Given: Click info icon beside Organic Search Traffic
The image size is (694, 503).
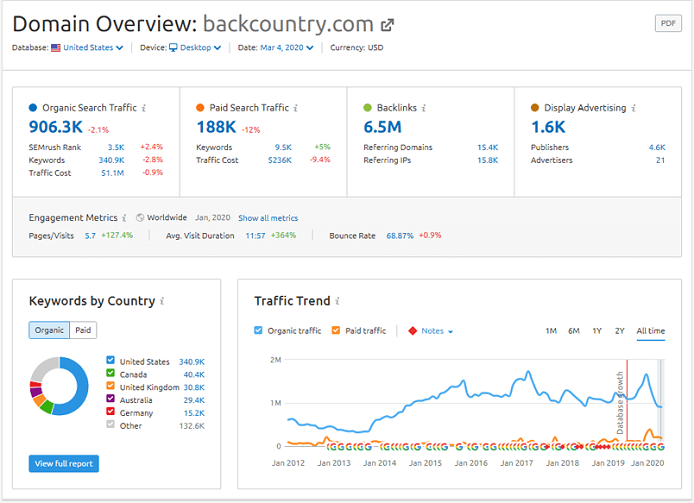Looking at the screenshot, I should [x=144, y=108].
